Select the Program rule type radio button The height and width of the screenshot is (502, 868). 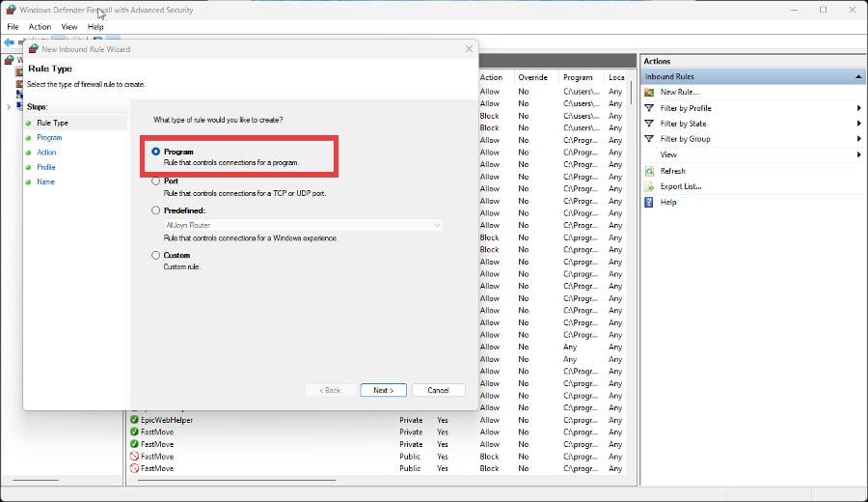pos(155,152)
